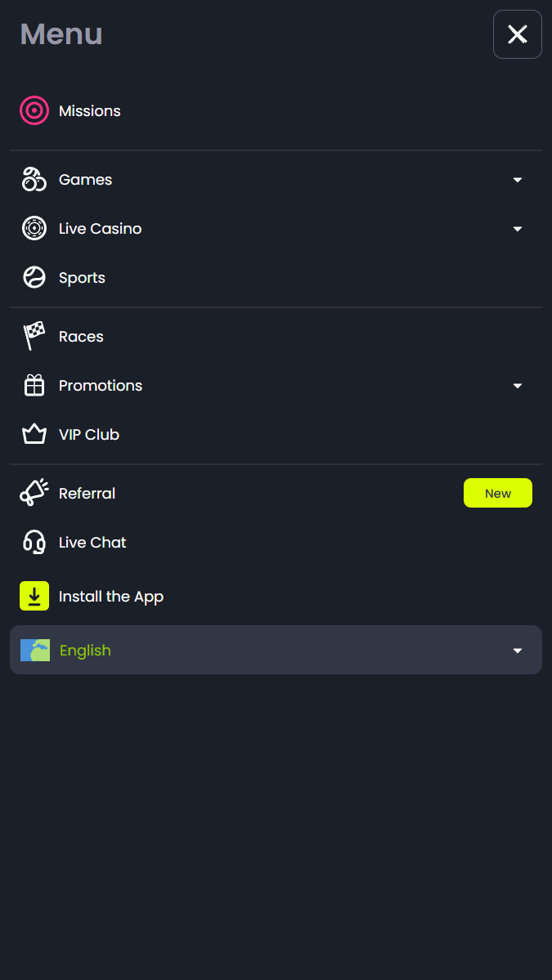
Task: Click the New badge next to Referral
Action: click(x=497, y=493)
